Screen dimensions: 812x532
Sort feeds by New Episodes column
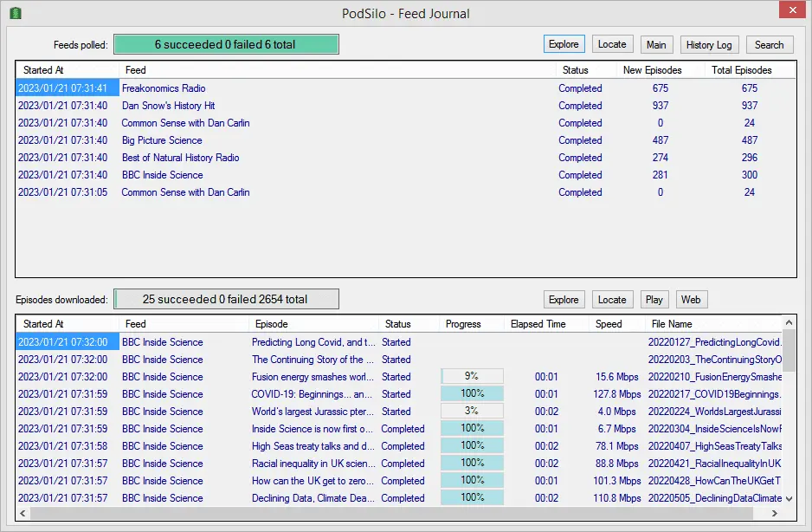tap(653, 70)
